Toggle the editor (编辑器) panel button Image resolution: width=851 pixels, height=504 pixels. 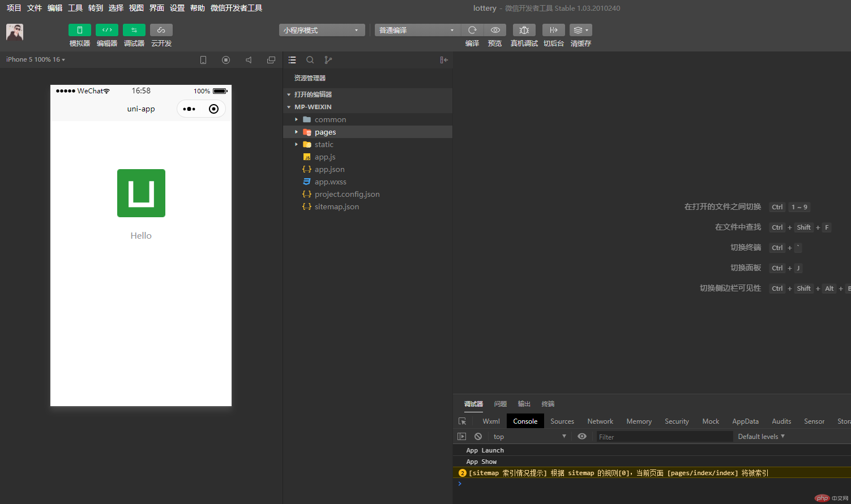[107, 30]
